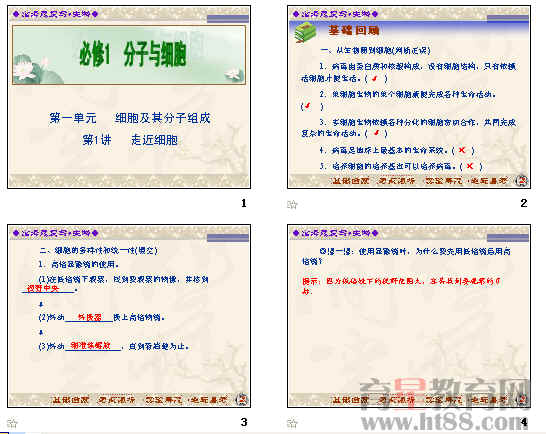Click the 考点透析 footer link on slide 3
The height and width of the screenshot is (434, 546).
[117, 400]
